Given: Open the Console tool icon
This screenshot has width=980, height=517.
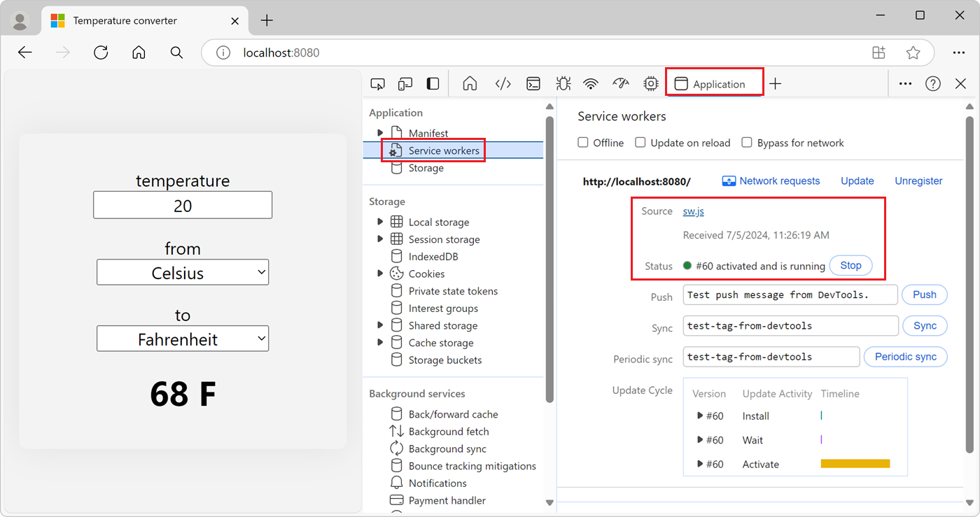Looking at the screenshot, I should tap(533, 84).
